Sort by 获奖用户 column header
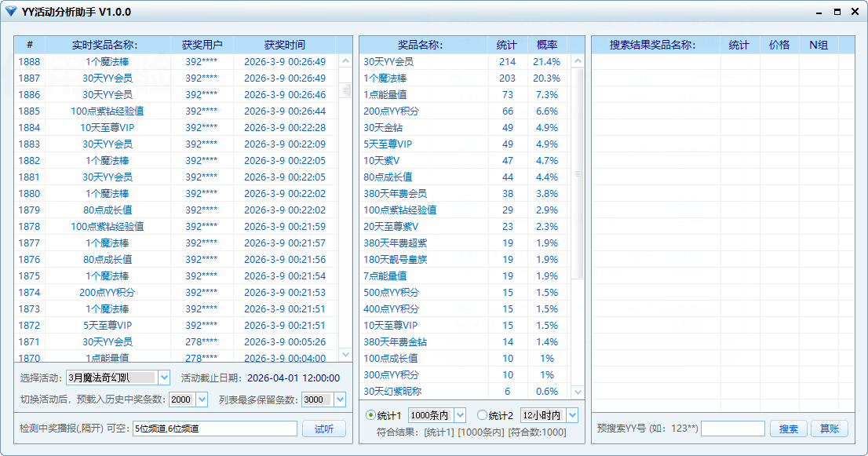The width and height of the screenshot is (868, 456). coord(202,45)
